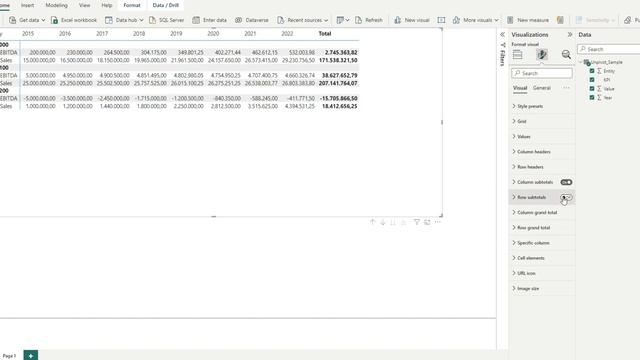Image resolution: width=640 pixels, height=360 pixels.
Task: Open the Data / Drill ribbon tab
Action: click(166, 5)
